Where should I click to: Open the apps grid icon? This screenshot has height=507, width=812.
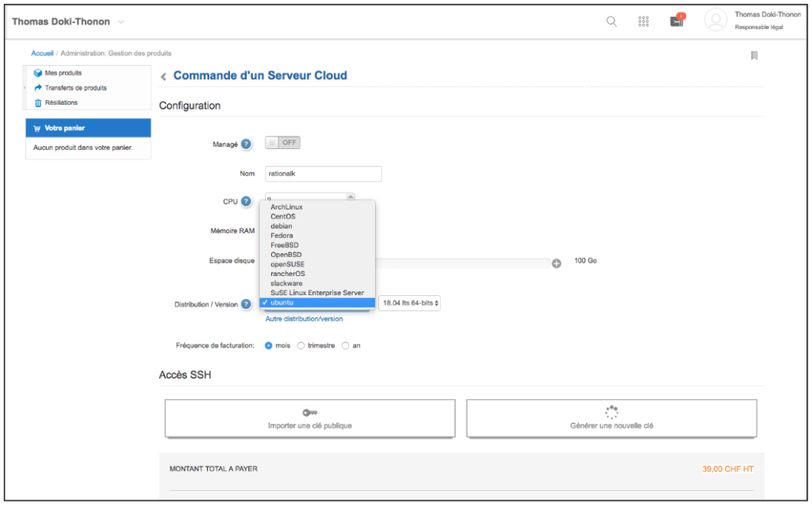[644, 21]
